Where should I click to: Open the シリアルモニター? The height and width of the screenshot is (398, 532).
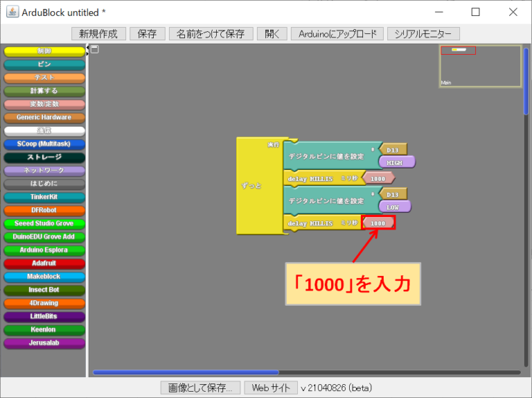tap(423, 34)
